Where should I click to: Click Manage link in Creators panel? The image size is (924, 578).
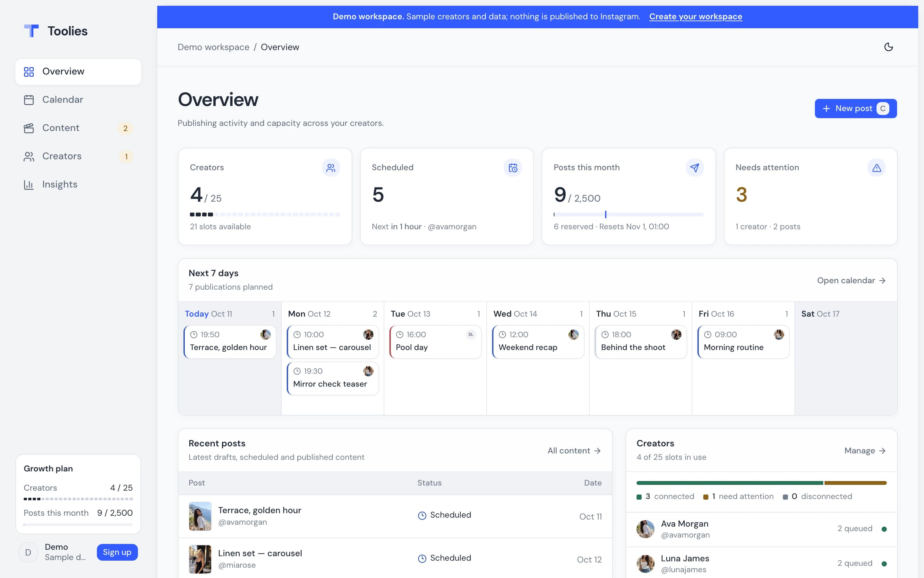[x=865, y=451]
